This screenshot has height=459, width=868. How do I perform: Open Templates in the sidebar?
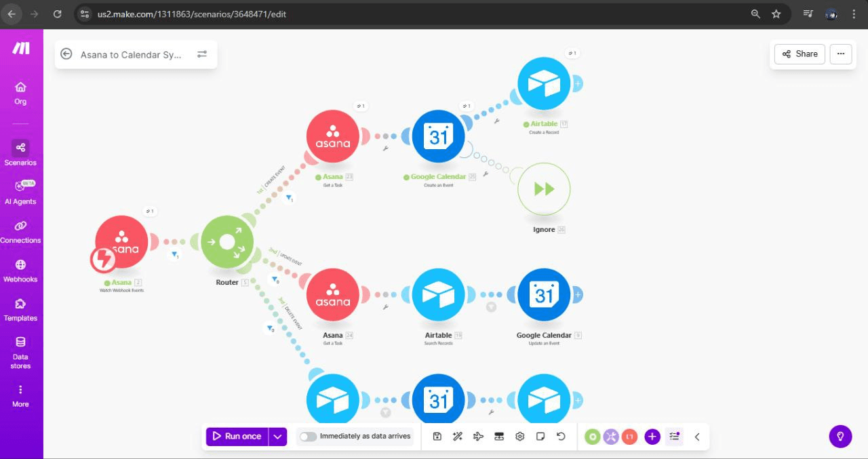coord(20,308)
